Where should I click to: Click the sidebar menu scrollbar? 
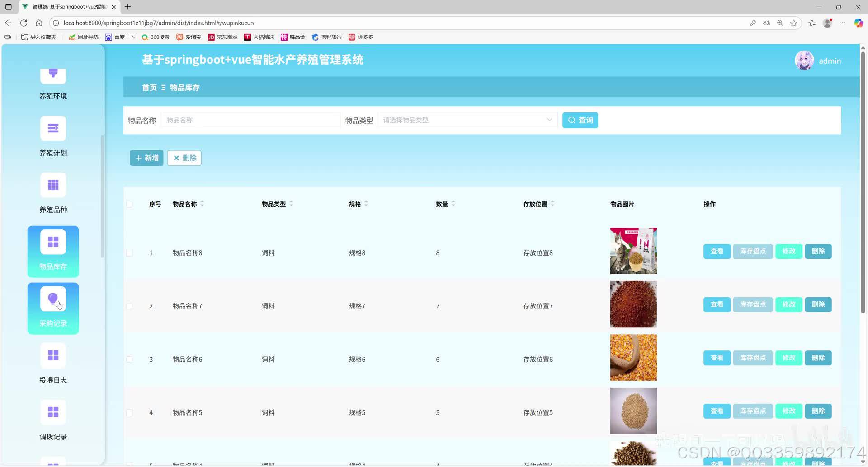(102, 196)
